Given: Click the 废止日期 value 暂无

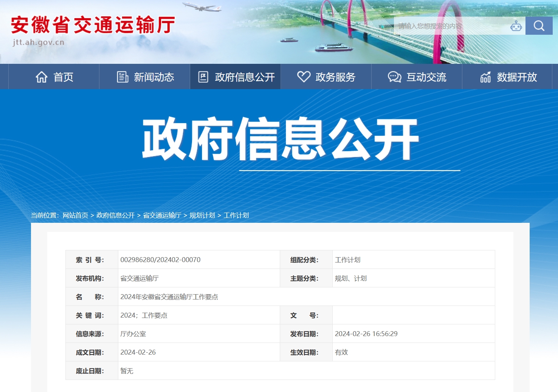Looking at the screenshot, I should [127, 371].
